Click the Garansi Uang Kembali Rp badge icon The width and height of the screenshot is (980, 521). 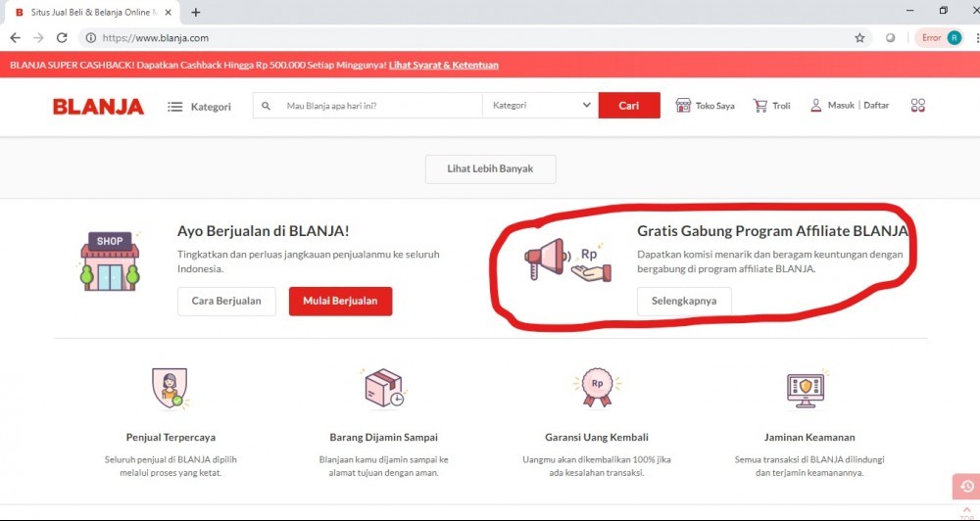click(x=597, y=387)
